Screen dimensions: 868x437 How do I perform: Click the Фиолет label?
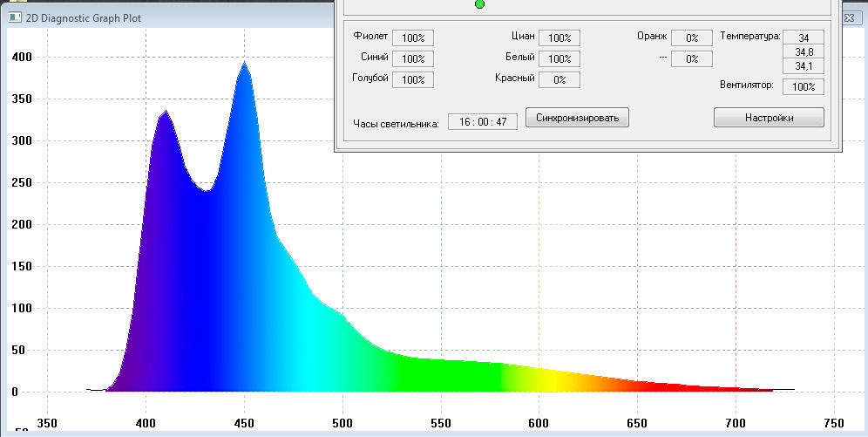click(370, 36)
